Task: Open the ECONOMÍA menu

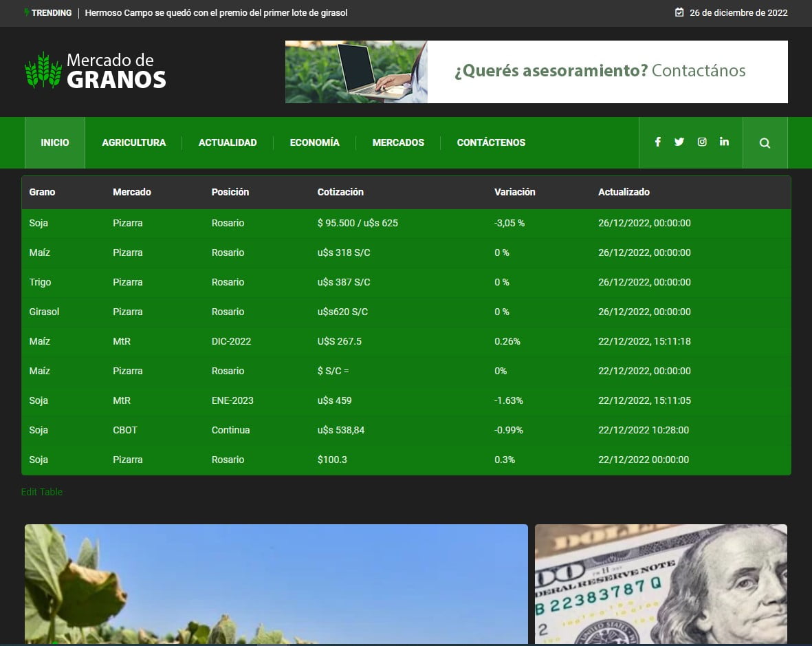Action: pos(314,142)
